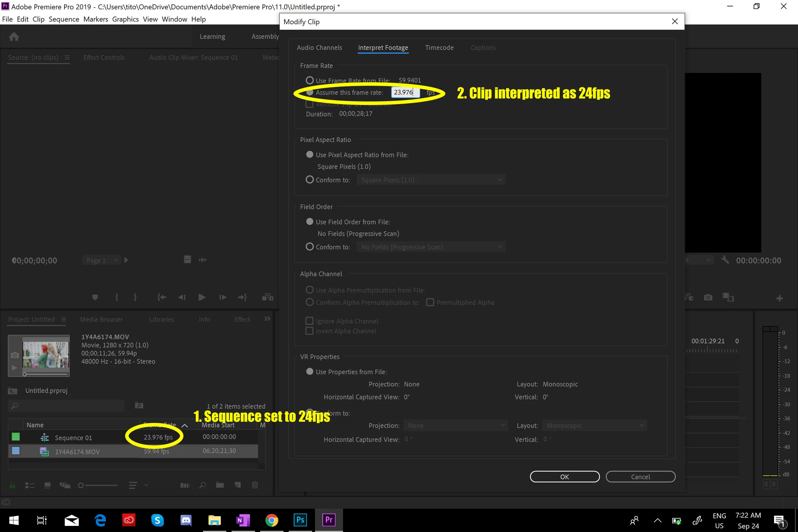Open the Home screen icon

[x=14, y=37]
